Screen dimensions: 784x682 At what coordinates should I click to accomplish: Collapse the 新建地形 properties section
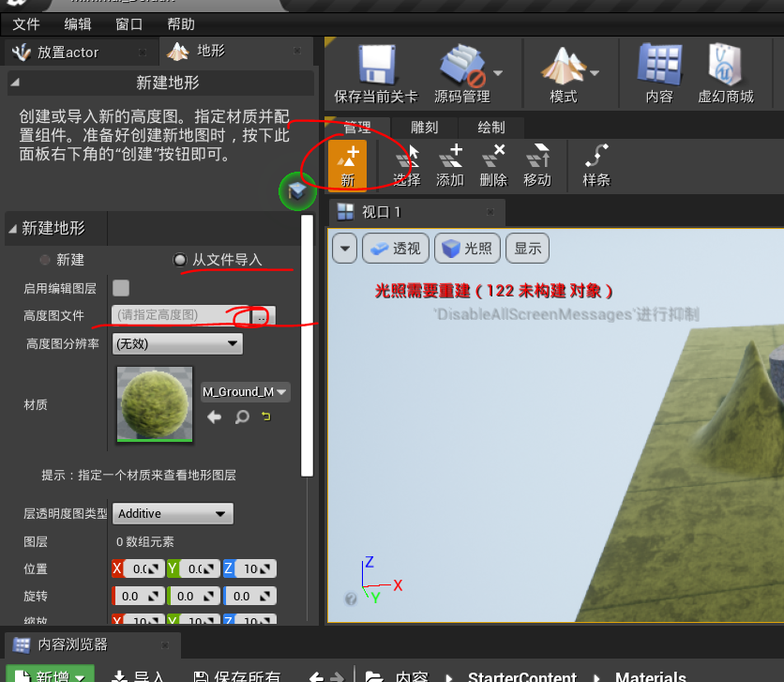point(13,229)
